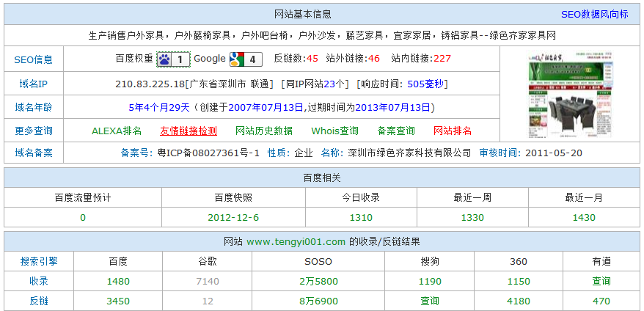644x311 pixels.
Task: Click the 收录 row label
Action: tap(39, 282)
